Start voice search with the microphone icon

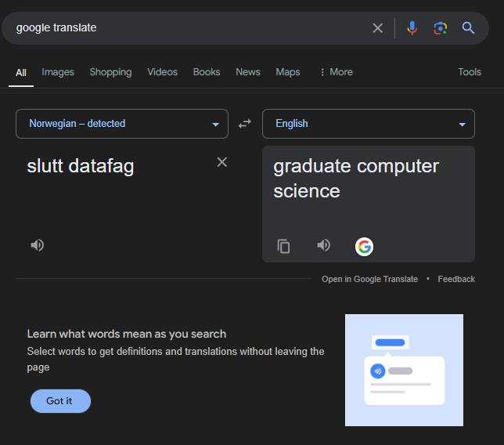(x=412, y=28)
